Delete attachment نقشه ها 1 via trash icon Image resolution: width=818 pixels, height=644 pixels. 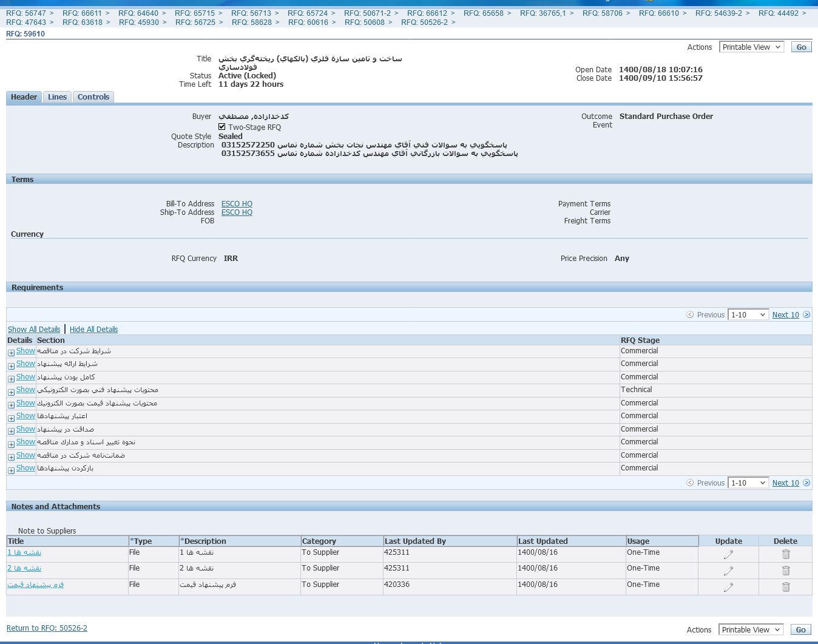[x=786, y=554]
